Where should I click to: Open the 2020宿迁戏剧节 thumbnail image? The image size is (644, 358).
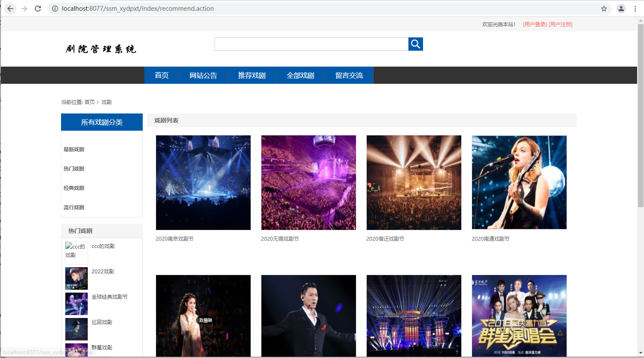[x=414, y=183]
